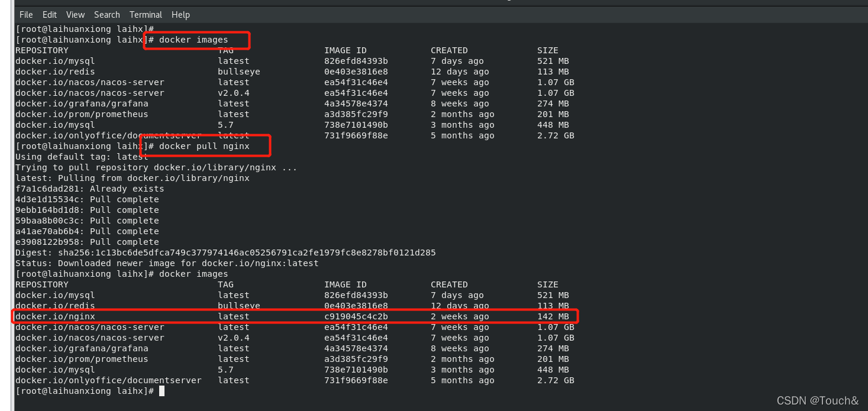The image size is (868, 411).
Task: Click the 'docker pull nginx' command text
Action: coord(204,146)
